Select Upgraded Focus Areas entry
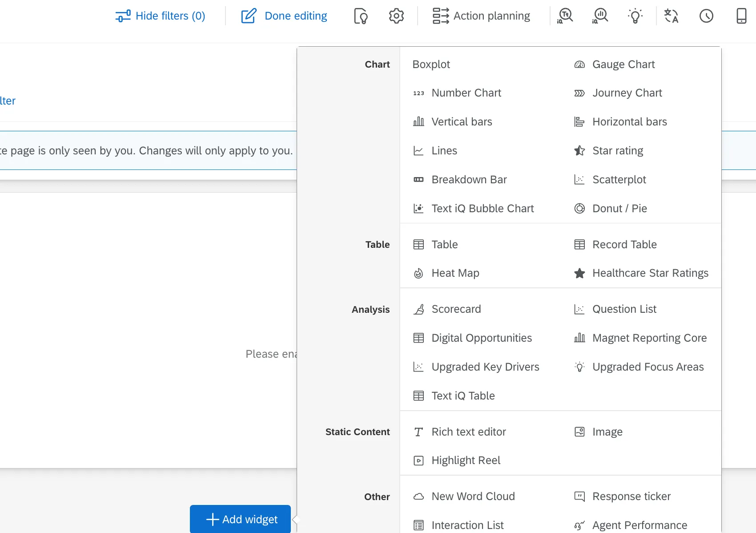 [639, 367]
